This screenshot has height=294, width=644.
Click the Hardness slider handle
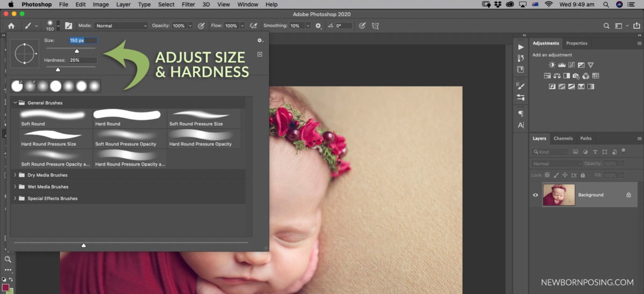(x=58, y=69)
